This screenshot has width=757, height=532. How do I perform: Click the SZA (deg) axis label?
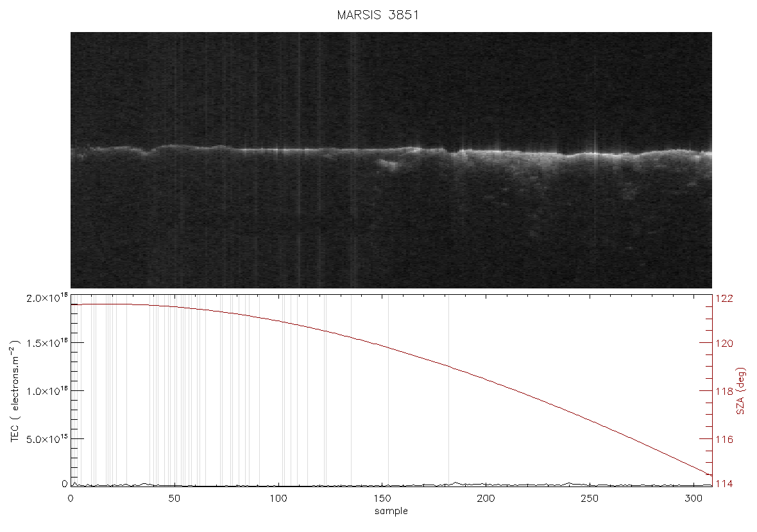[x=741, y=391]
